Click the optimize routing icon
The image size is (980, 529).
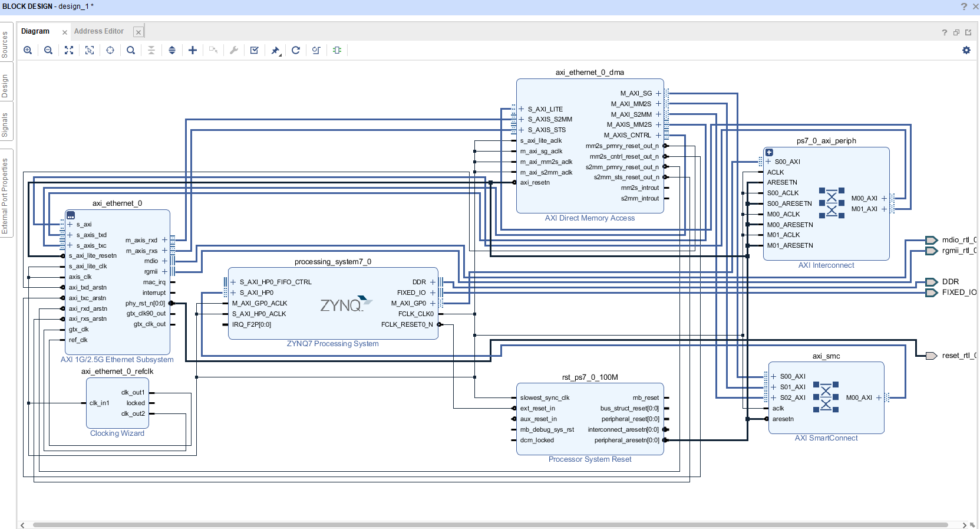(316, 50)
